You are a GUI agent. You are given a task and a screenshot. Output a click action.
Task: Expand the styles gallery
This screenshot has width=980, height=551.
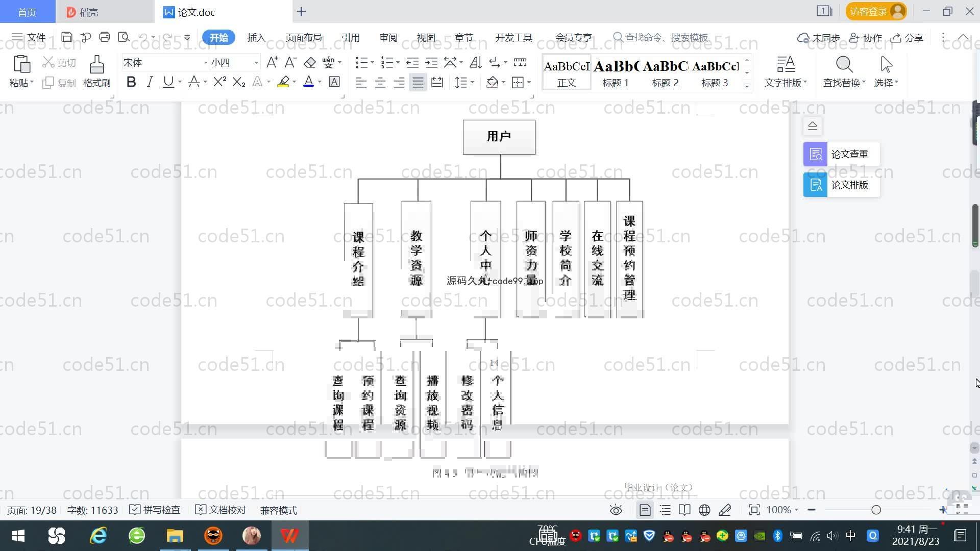(747, 85)
